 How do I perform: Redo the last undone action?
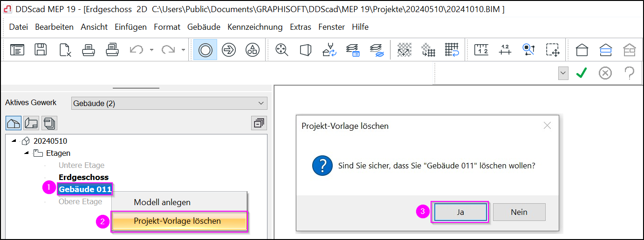(x=168, y=50)
